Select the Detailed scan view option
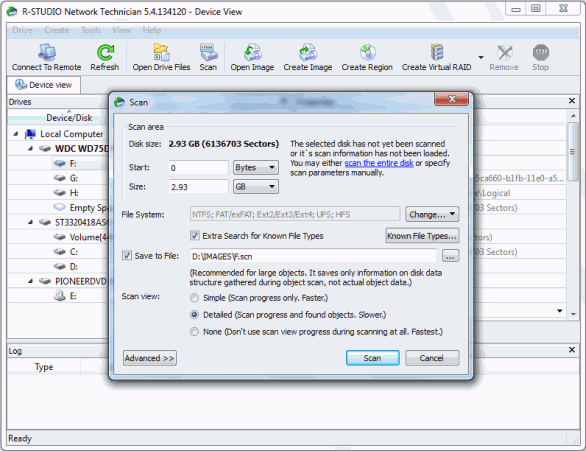This screenshot has height=451, width=586. pyautogui.click(x=194, y=315)
